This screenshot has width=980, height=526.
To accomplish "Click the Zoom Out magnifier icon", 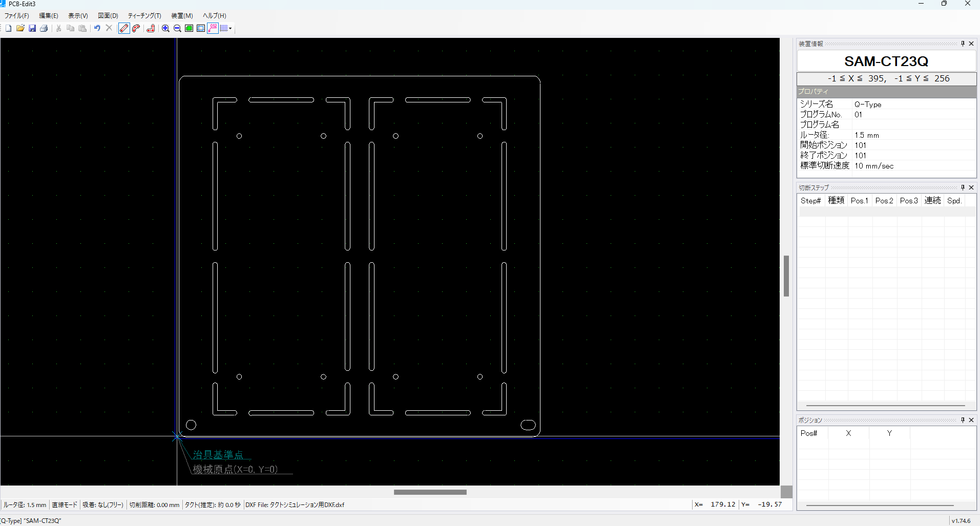I will [177, 28].
